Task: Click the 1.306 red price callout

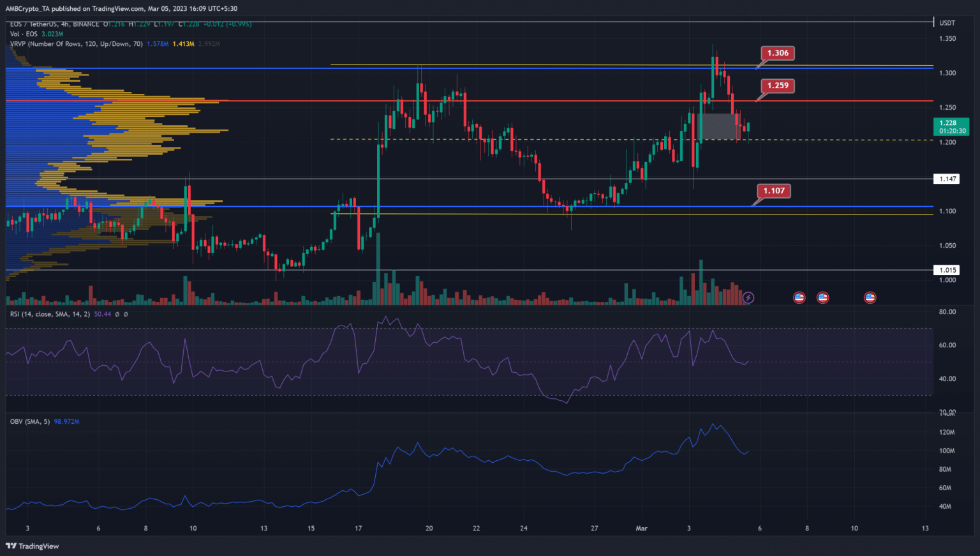Action: tap(777, 53)
